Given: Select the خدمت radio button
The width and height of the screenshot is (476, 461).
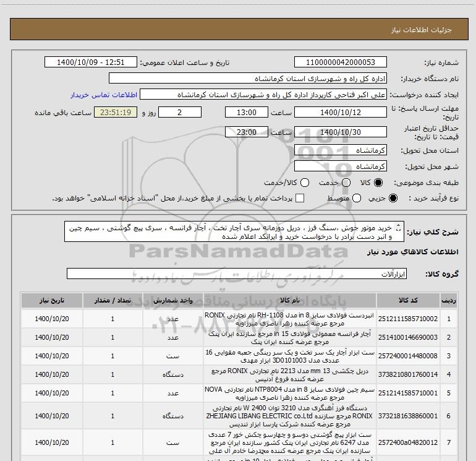Looking at the screenshot, I should [346, 183].
